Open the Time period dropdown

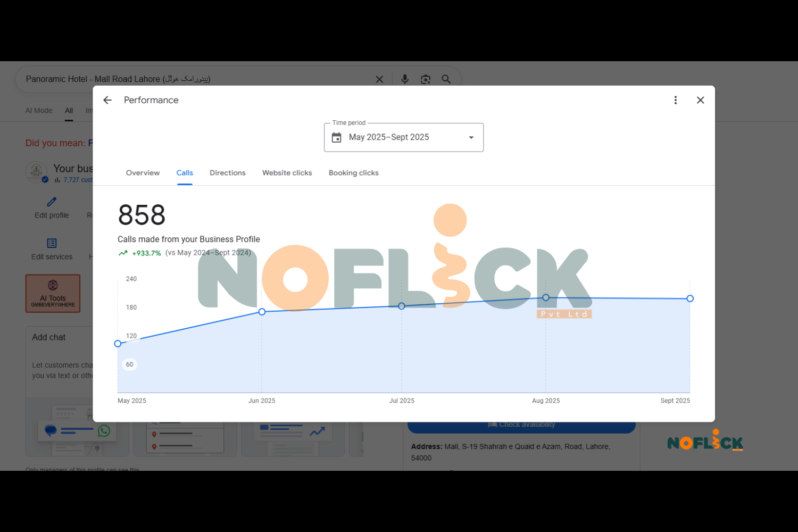[x=404, y=137]
